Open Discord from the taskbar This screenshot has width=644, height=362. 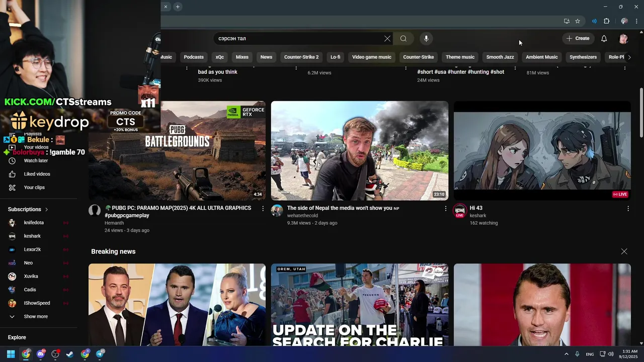[x=41, y=354]
